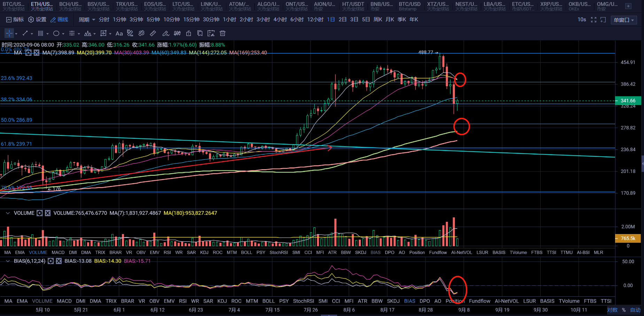The width and height of the screenshot is (644, 316).
Task: Toggle 对数 logarithmic scale
Action: click(x=612, y=310)
